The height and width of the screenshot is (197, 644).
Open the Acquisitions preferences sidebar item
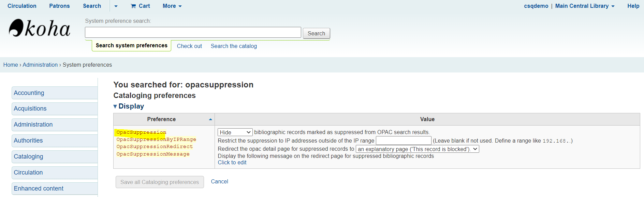55,109
